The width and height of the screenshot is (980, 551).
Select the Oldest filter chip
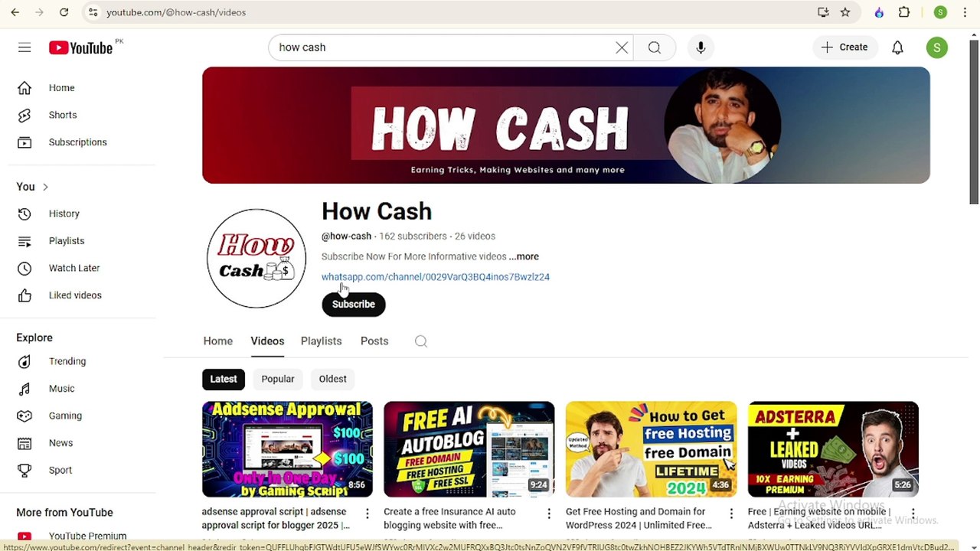tap(333, 379)
